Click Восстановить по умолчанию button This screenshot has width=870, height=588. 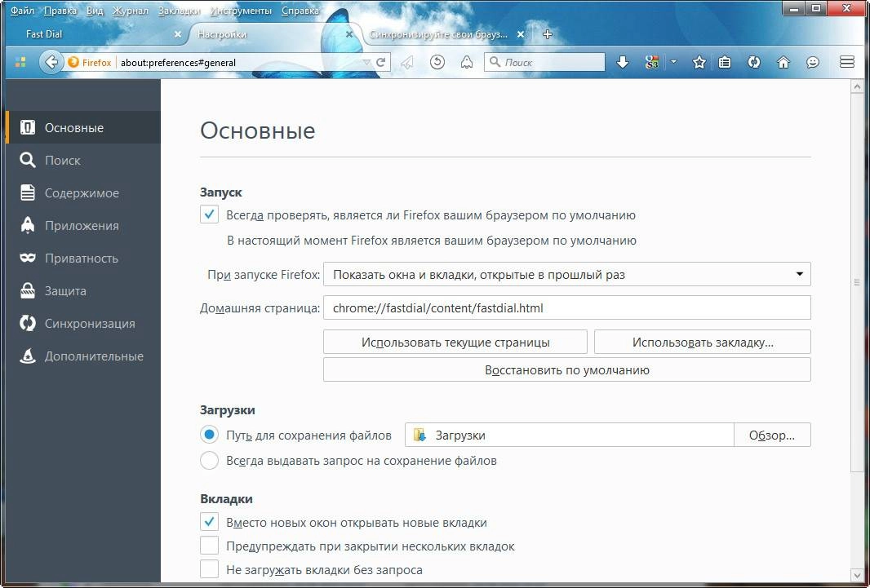tap(567, 369)
